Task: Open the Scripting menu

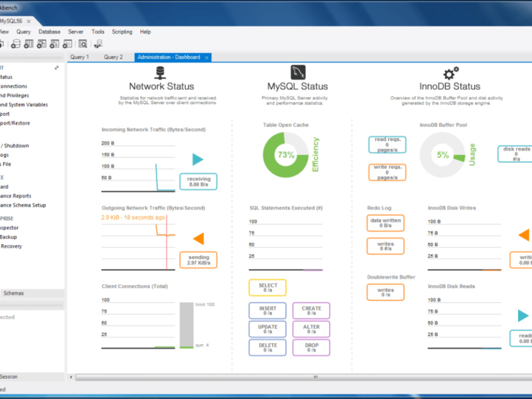Action: coord(122,31)
